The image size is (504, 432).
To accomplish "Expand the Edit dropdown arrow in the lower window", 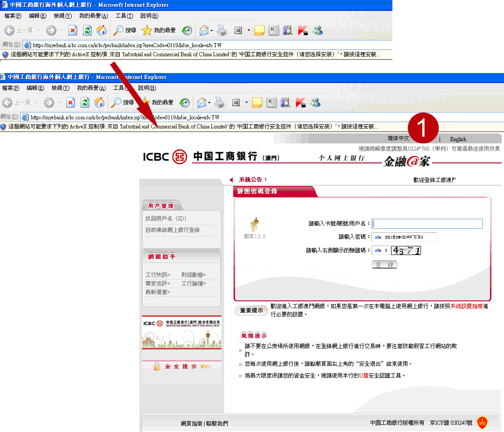I will click(x=246, y=103).
